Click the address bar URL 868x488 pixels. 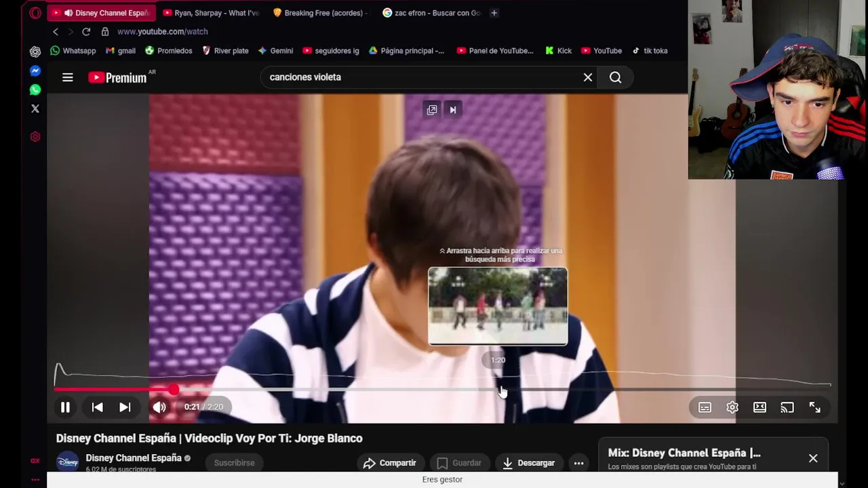click(163, 32)
